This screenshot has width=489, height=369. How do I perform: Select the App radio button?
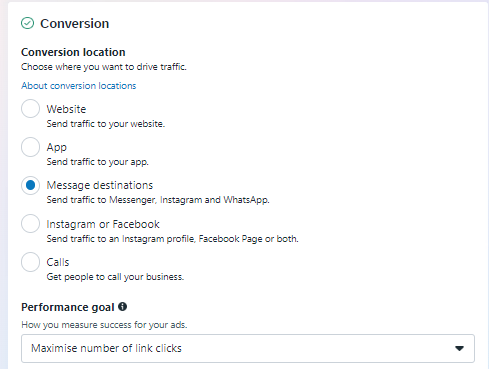(30, 147)
